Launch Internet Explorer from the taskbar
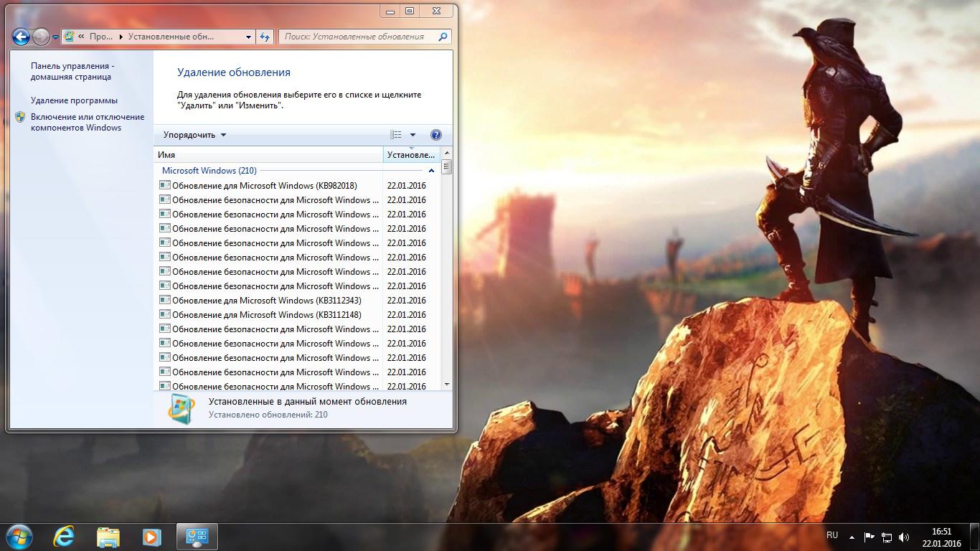The width and height of the screenshot is (980, 551). tap(64, 537)
